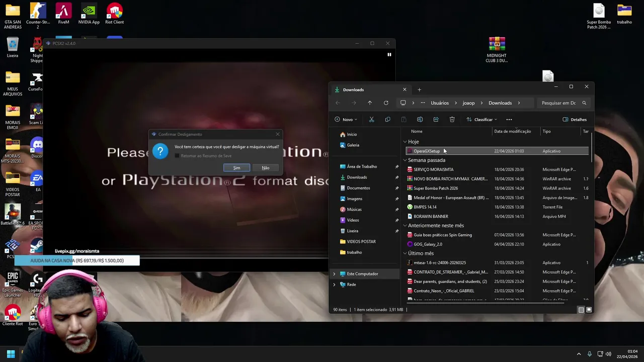Open the Lixeira recycle bin on desktop

pyautogui.click(x=13, y=47)
